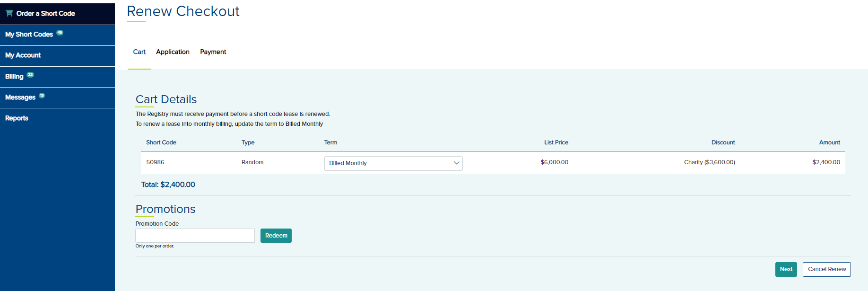Select the Cart tab
Screen dimensions: 868x291
click(139, 52)
